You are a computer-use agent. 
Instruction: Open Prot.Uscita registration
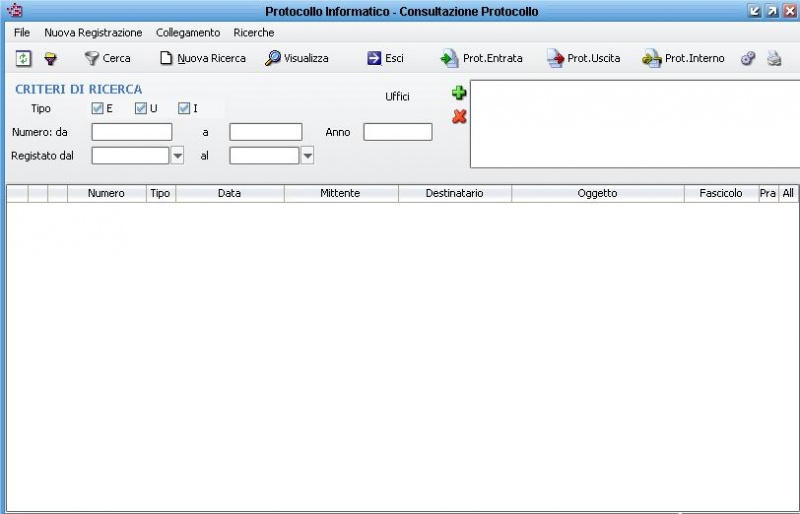click(x=583, y=58)
